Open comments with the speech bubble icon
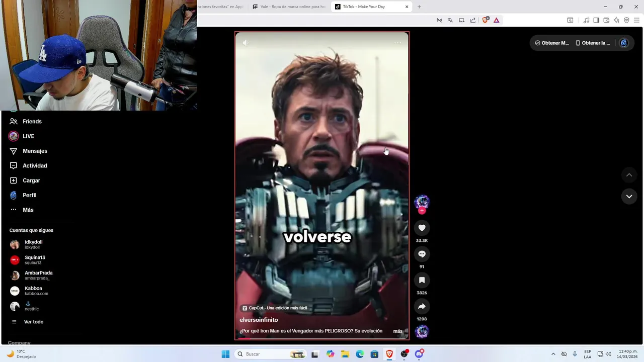The width and height of the screenshot is (644, 362). tap(422, 254)
